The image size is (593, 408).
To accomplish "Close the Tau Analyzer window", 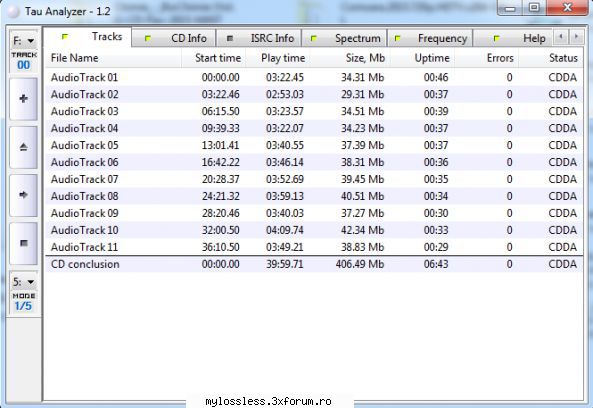I will [x=567, y=8].
